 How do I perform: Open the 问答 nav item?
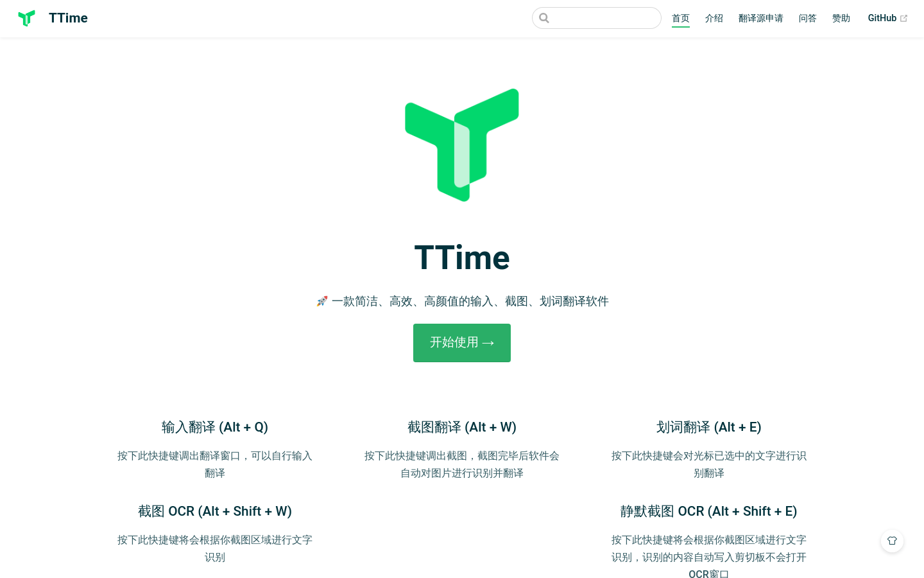(x=808, y=18)
